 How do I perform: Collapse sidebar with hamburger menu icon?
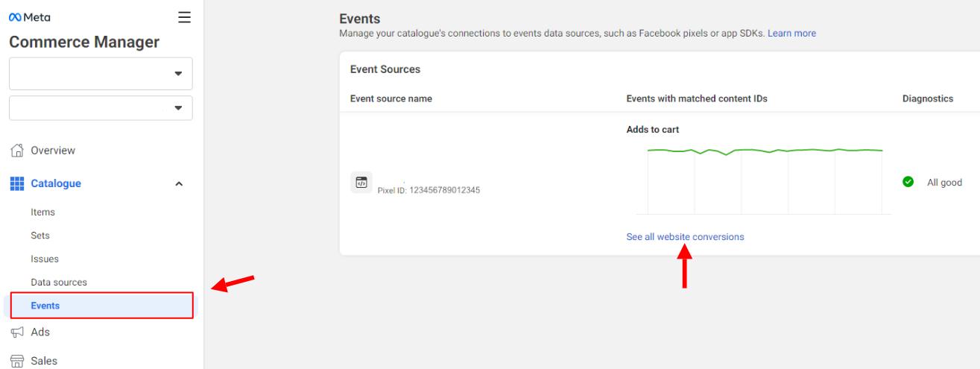pos(184,16)
